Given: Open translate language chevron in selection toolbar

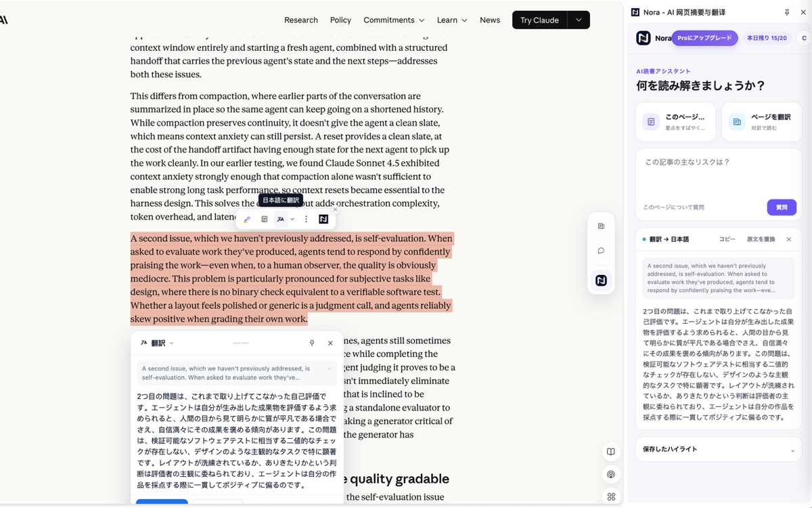Looking at the screenshot, I should pyautogui.click(x=292, y=219).
